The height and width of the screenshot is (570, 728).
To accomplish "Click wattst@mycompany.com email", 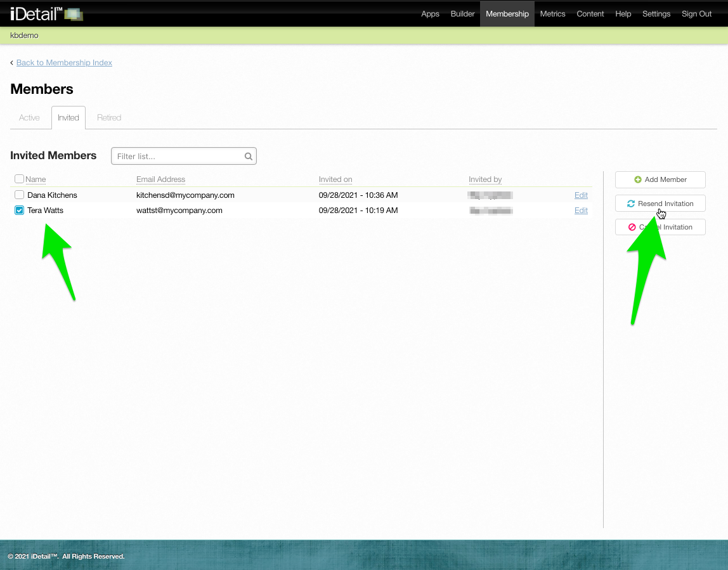I will [179, 211].
